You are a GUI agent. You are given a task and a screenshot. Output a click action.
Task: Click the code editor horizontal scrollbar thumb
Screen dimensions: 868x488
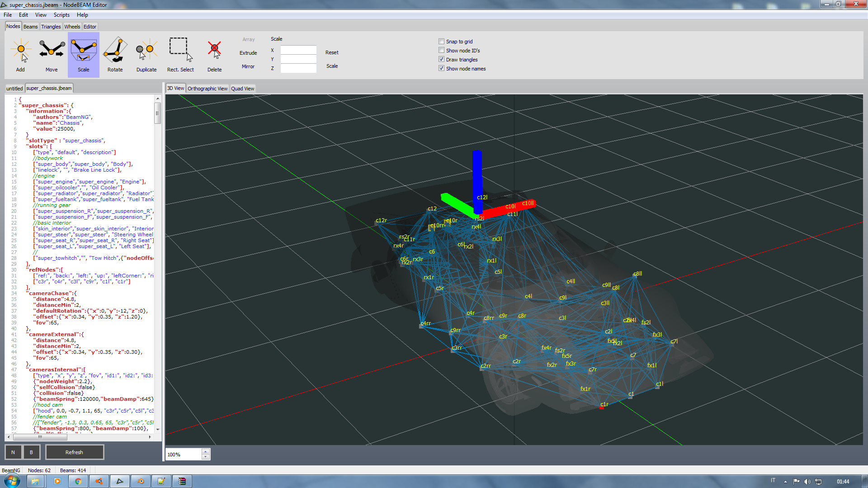coord(40,437)
